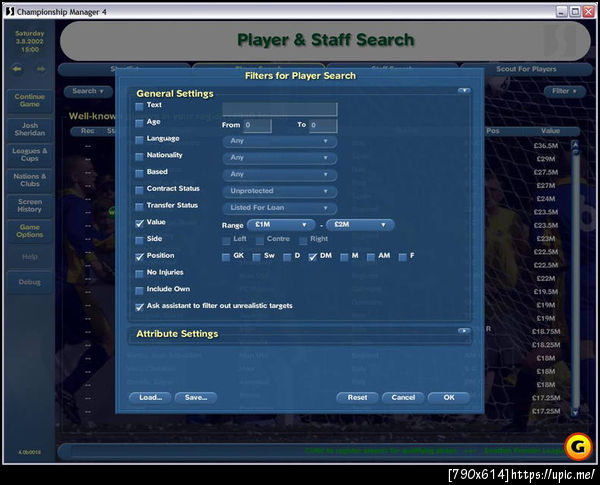This screenshot has width=600, height=485.
Task: Tick the M position checkbox
Action: 344,257
